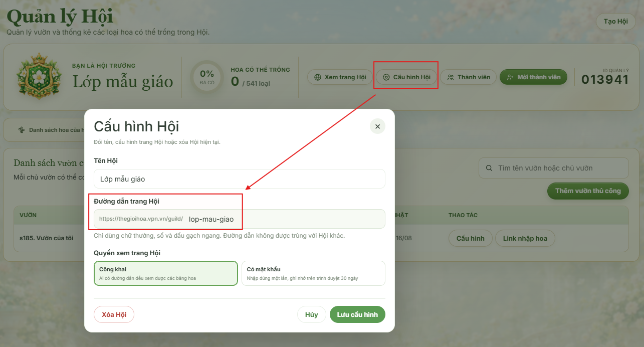Image resolution: width=644 pixels, height=347 pixels.
Task: Click the globe icon on Xem trang Hội
Action: [x=317, y=77]
